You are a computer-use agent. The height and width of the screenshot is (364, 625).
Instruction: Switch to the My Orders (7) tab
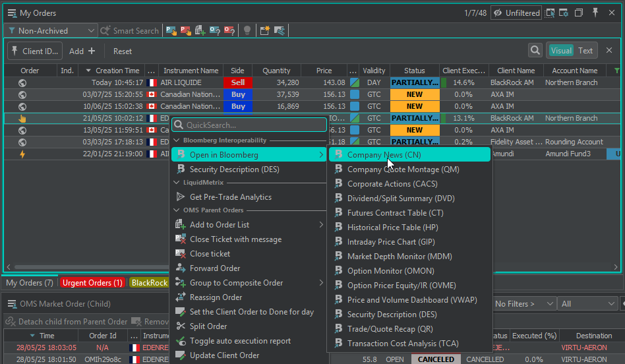coord(30,283)
